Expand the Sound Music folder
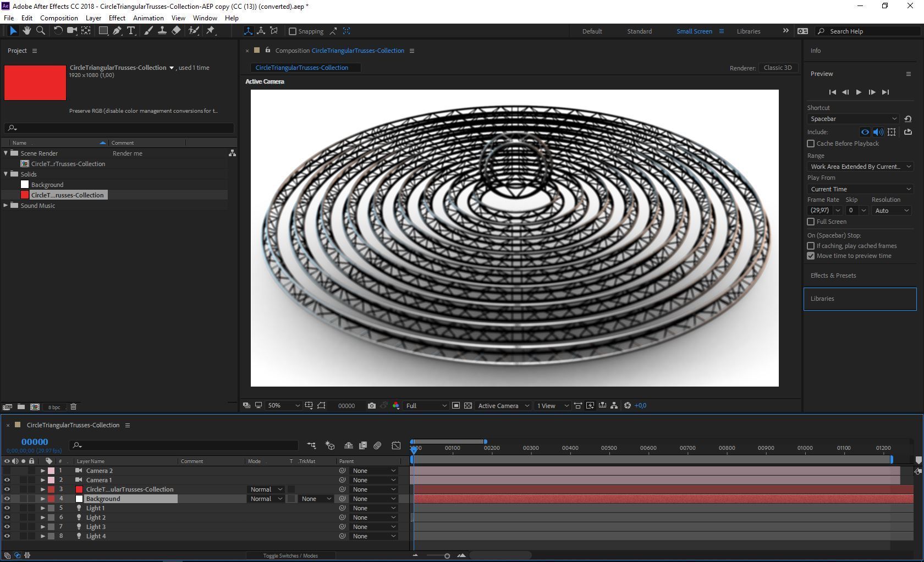Screen dimensions: 924x562 [x=6, y=206]
